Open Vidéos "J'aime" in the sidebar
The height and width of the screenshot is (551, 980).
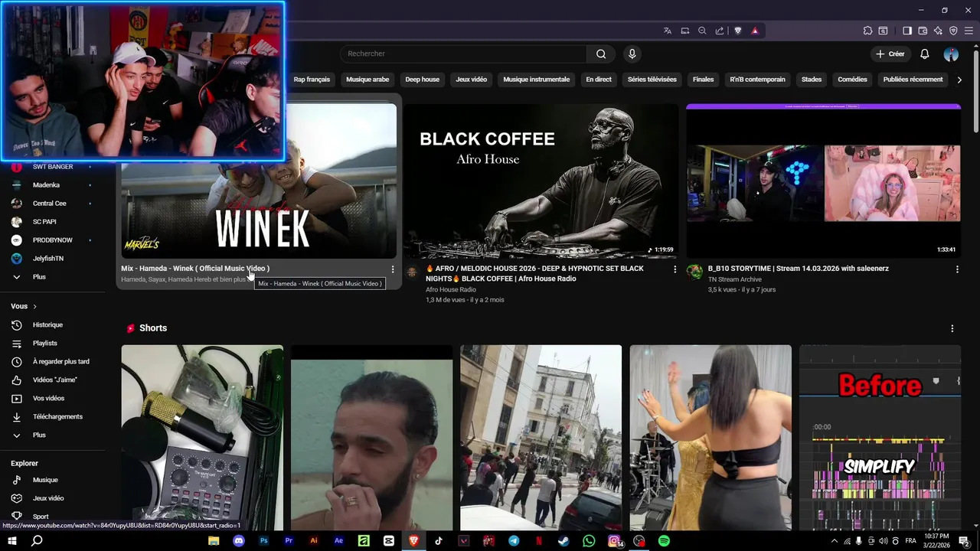[x=55, y=380]
